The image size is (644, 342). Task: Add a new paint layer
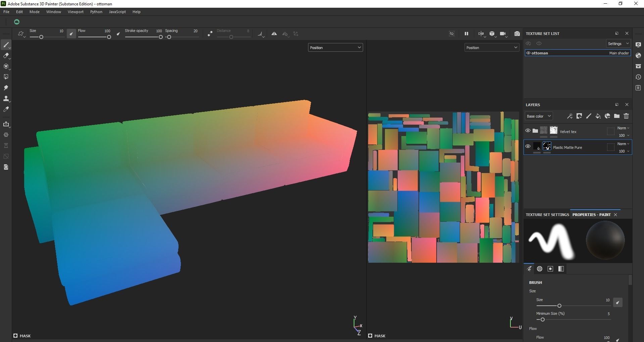[x=589, y=116]
